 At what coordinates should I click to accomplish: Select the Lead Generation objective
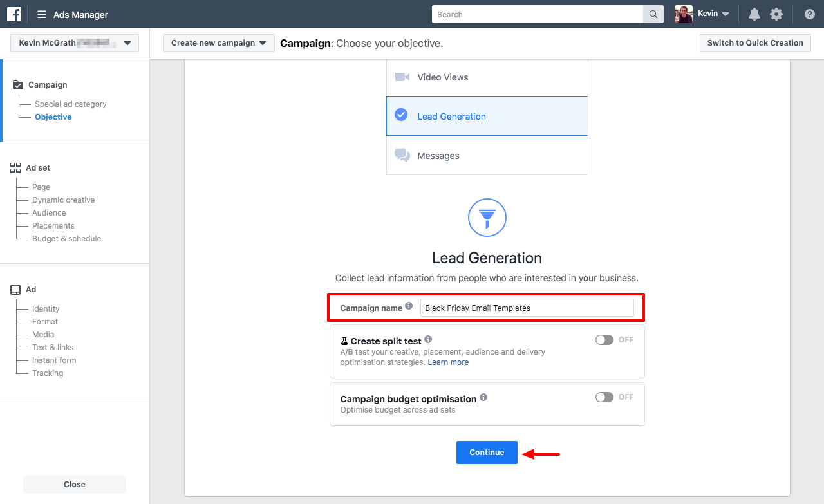[487, 116]
